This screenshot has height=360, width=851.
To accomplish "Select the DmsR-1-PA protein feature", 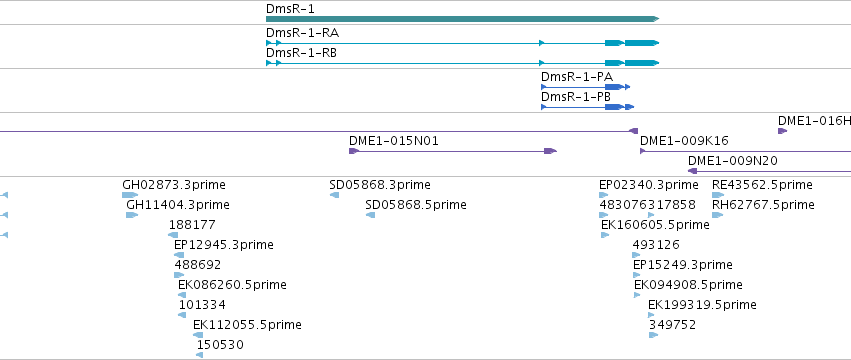I will [x=586, y=87].
